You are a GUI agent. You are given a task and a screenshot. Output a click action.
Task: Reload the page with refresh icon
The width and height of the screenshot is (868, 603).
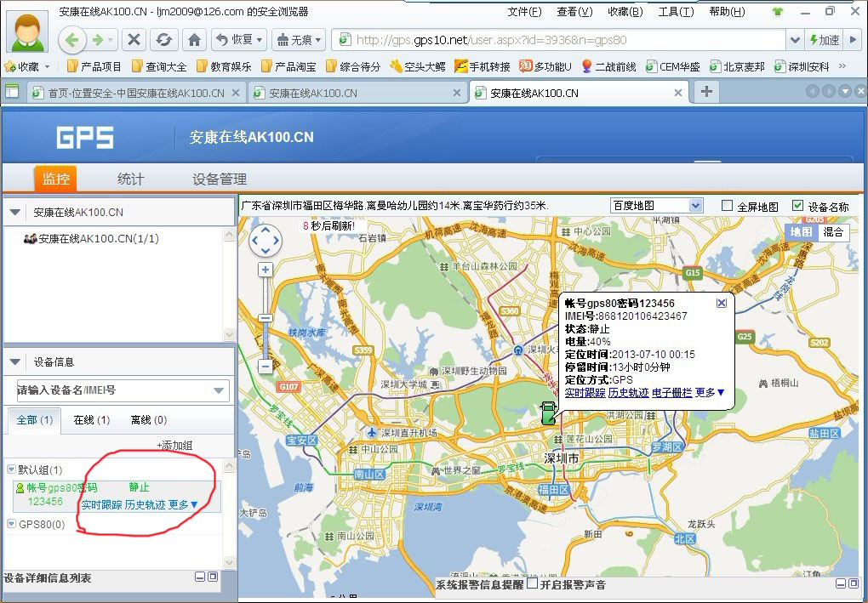point(164,40)
